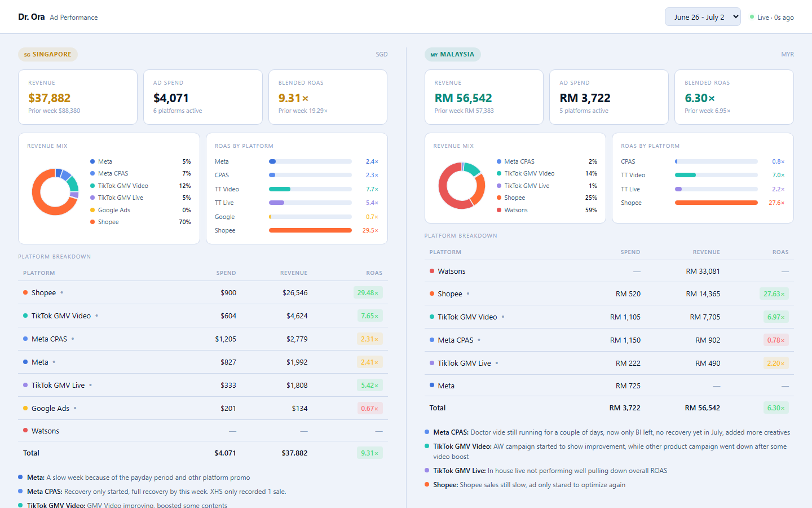Click the RM 1,105 spend cell
The image size is (812, 508).
[x=625, y=317]
